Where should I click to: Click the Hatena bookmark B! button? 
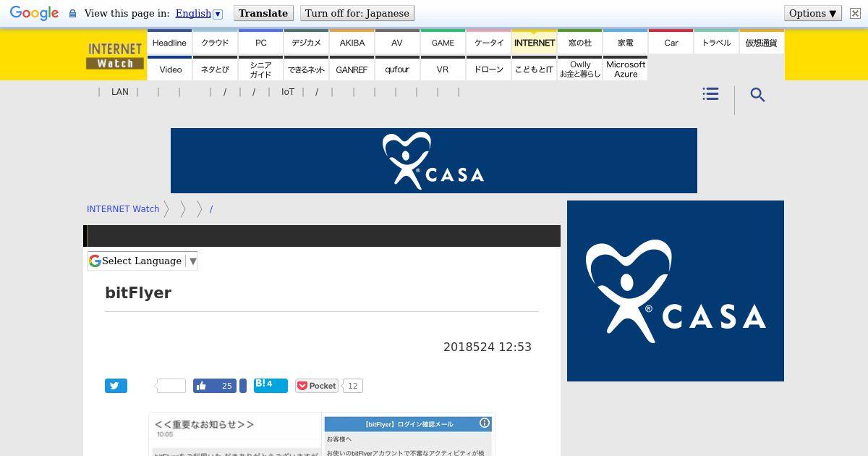(271, 385)
